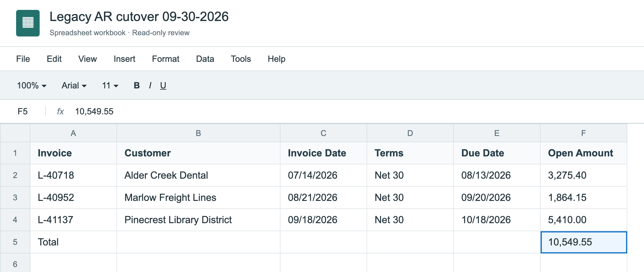Select invoice L-41137 cell
This screenshot has width=644, height=272.
[x=73, y=220]
